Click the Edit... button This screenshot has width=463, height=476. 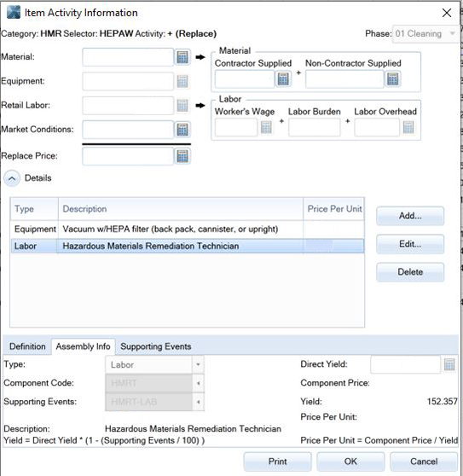(x=410, y=244)
